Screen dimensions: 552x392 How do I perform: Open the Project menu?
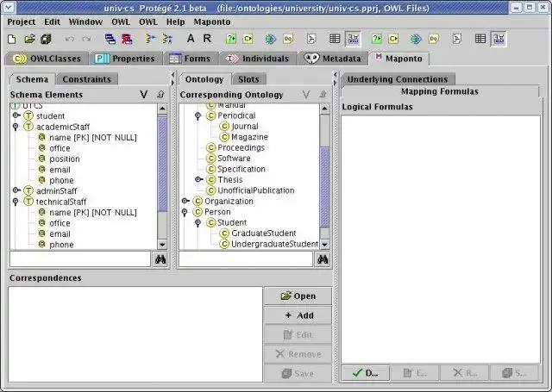click(x=21, y=22)
